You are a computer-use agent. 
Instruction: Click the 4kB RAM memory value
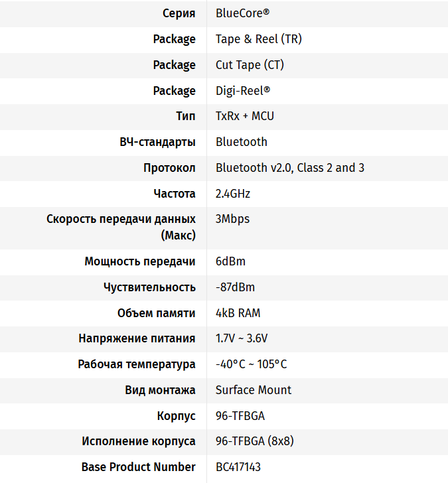[x=238, y=313]
